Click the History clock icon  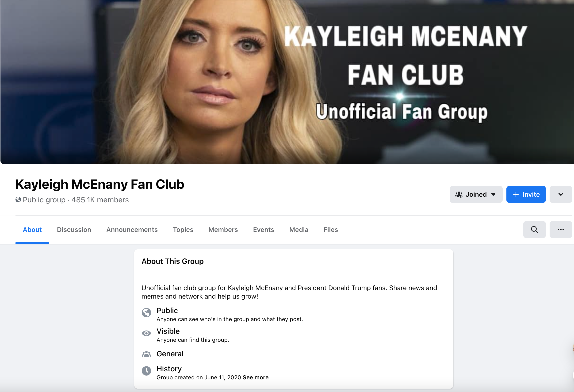[x=146, y=371]
